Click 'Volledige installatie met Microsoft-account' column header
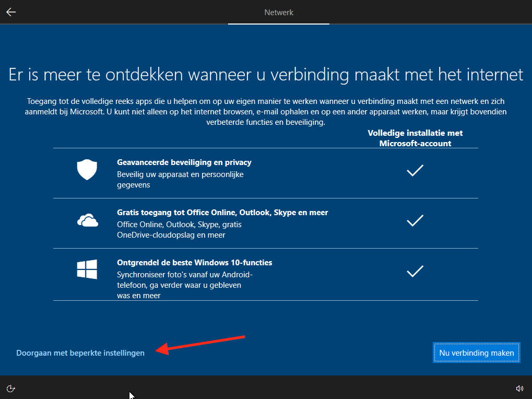Viewport: 532px width, 399px height. pos(415,138)
